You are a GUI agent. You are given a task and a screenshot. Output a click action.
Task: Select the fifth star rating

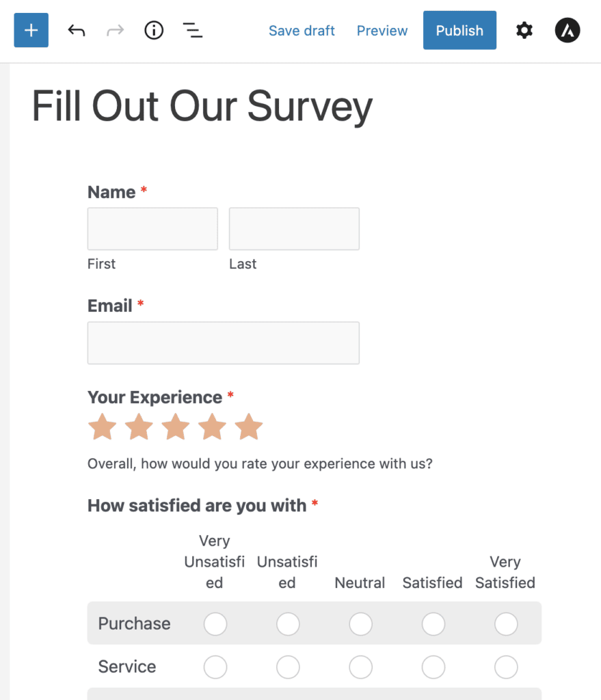pyautogui.click(x=249, y=427)
